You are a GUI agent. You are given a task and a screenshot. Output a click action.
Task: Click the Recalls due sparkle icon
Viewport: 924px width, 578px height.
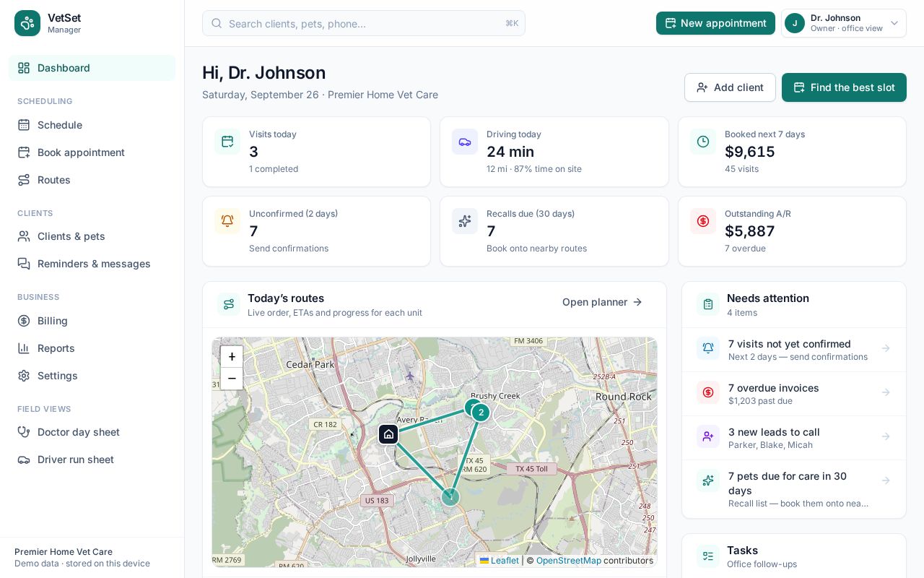click(465, 221)
